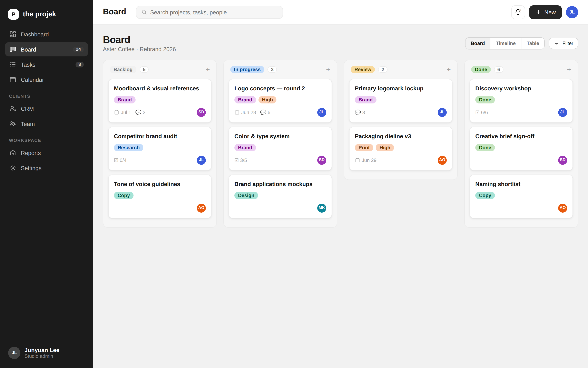Click the Done column label
This screenshot has width=588, height=368.
click(x=481, y=70)
